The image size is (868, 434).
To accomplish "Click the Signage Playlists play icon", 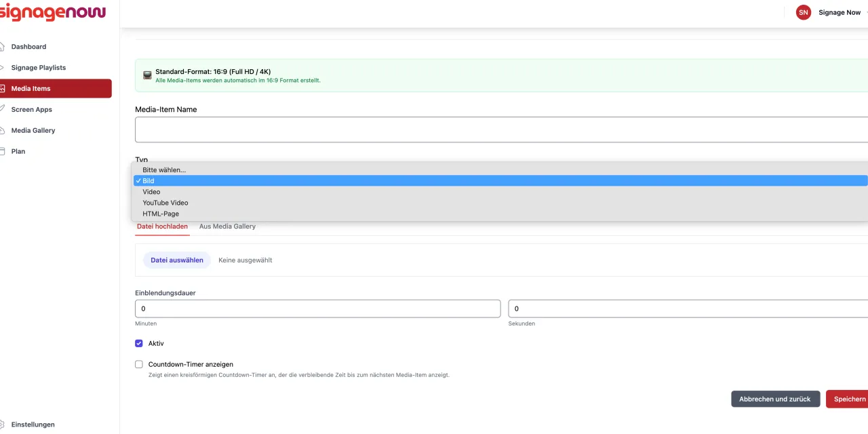I will [x=2, y=68].
